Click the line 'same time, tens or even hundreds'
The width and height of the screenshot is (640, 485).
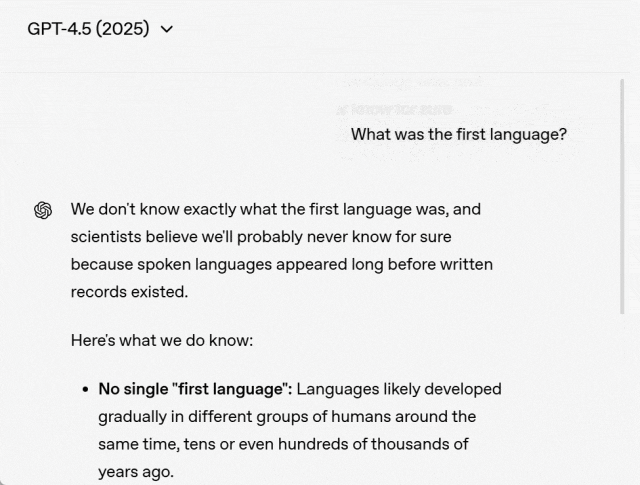point(283,443)
